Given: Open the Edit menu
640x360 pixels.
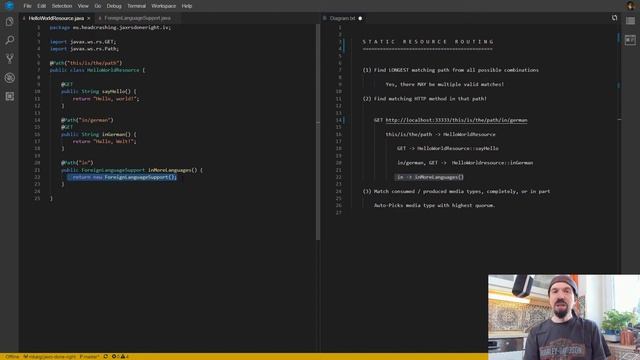Looking at the screenshot, I should coord(42,6).
